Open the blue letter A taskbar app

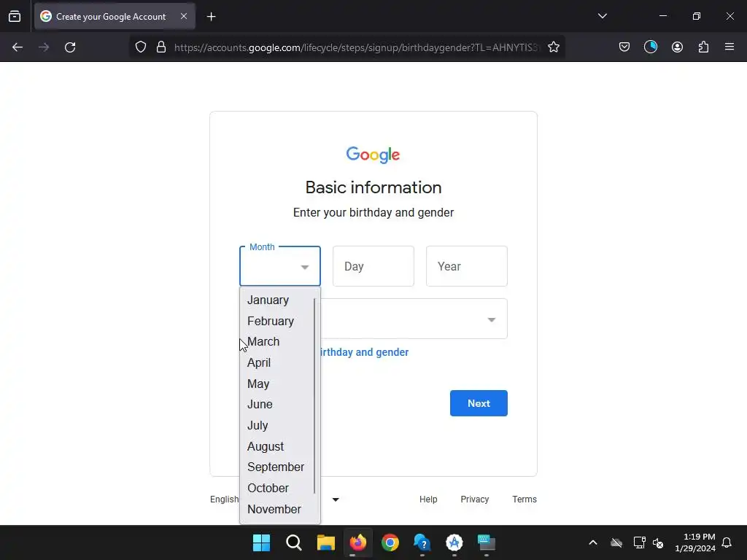coord(454,542)
